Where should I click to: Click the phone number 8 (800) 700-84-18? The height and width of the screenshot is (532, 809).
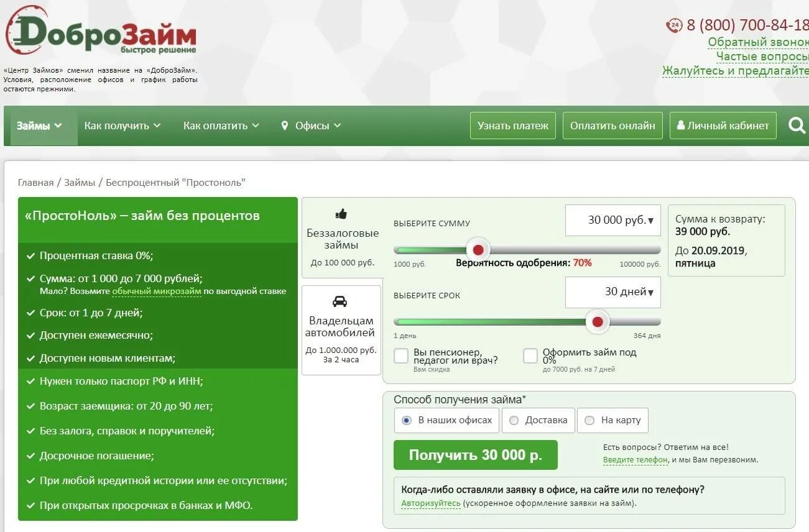747,25
